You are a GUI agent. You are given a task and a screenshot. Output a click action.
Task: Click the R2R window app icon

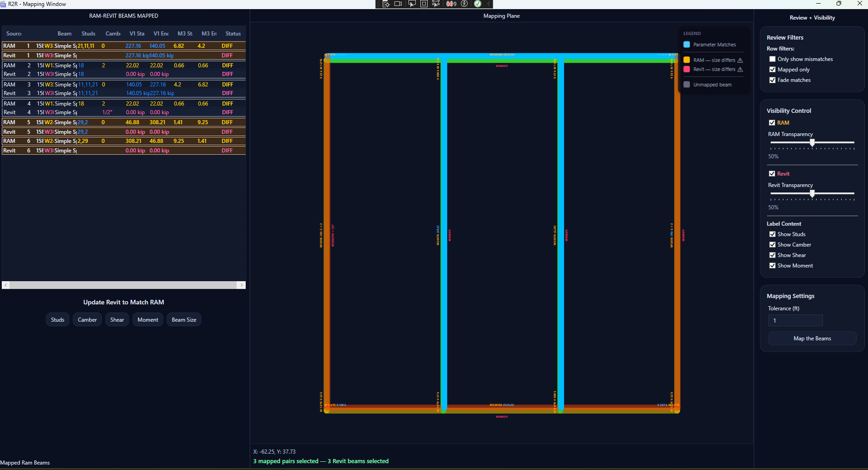click(3, 4)
